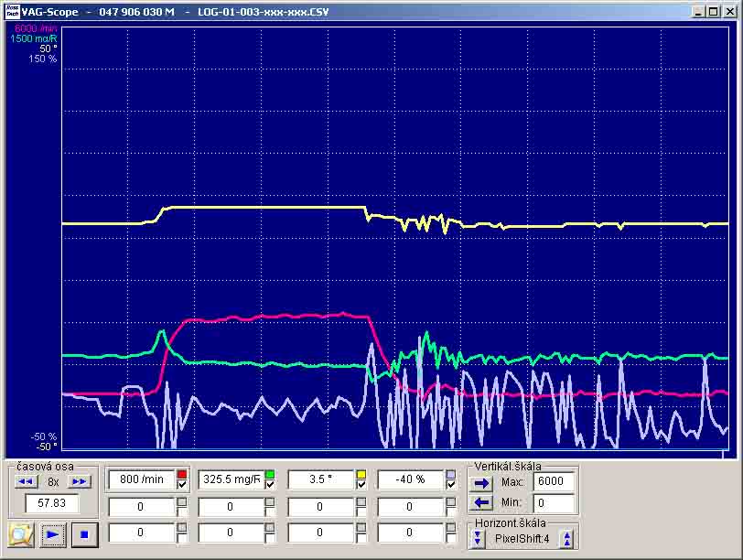
Task: Click the PixelShift:4 label
Action: point(522,539)
